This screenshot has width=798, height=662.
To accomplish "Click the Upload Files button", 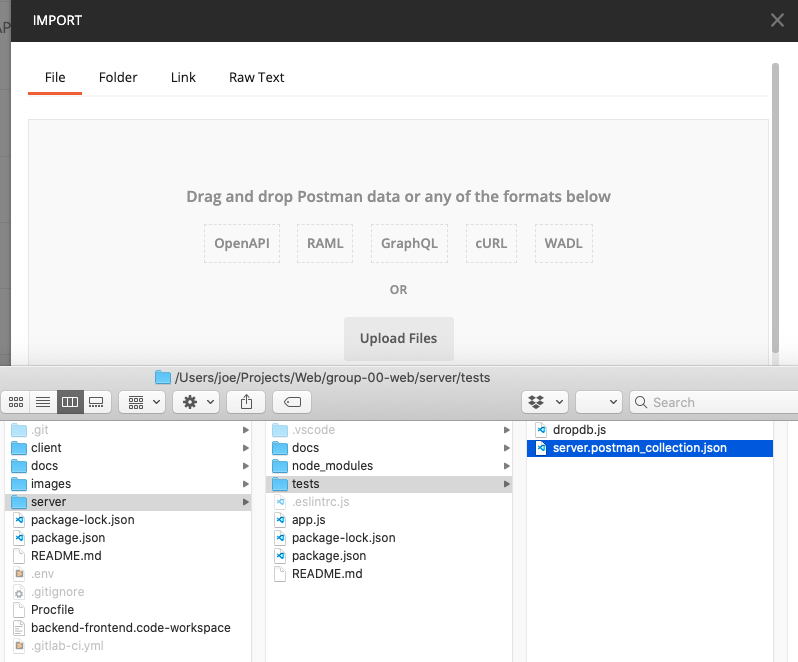I will (398, 338).
